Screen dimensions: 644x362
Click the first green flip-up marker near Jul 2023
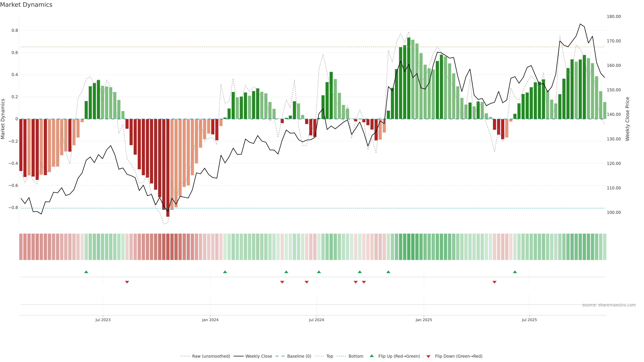(x=86, y=272)
